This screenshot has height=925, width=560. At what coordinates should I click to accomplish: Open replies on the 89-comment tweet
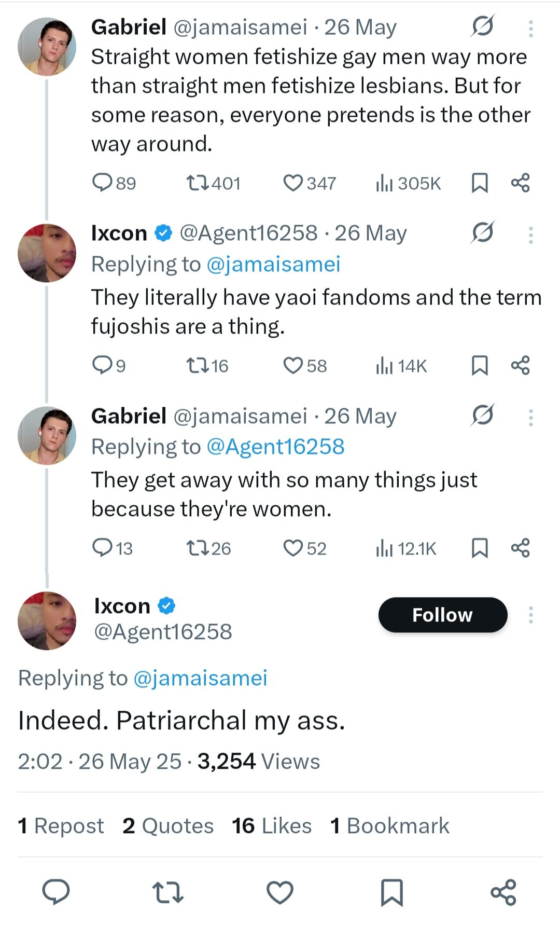[x=102, y=183]
